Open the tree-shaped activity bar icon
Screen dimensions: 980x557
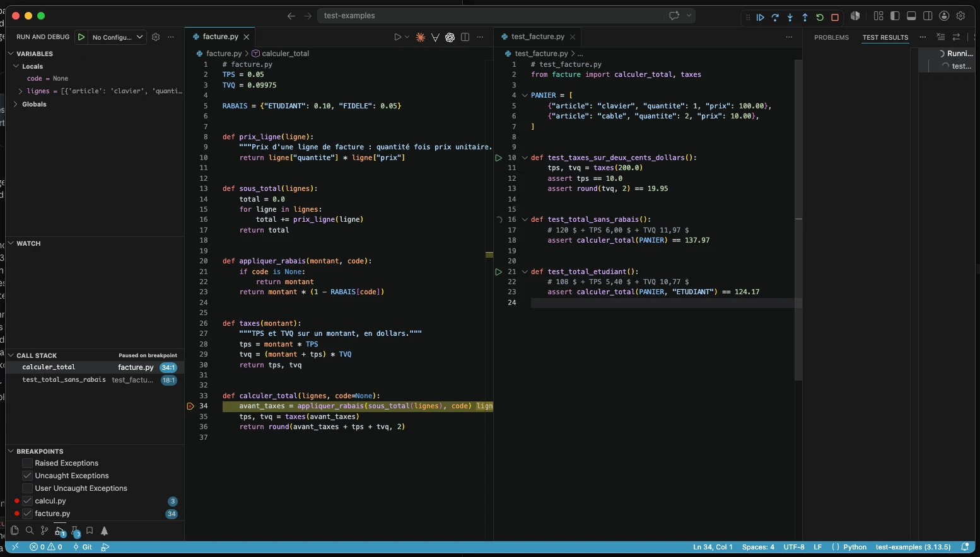pyautogui.click(x=105, y=531)
